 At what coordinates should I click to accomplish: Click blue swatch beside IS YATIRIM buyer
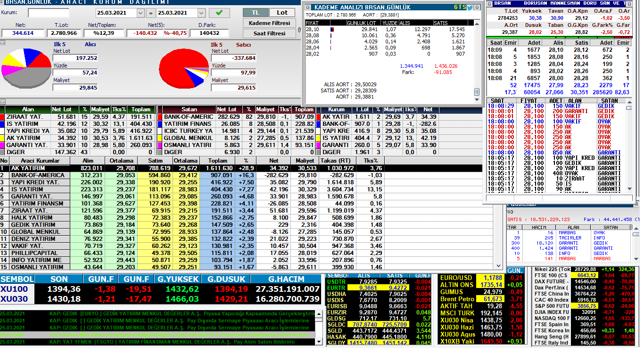(2, 123)
